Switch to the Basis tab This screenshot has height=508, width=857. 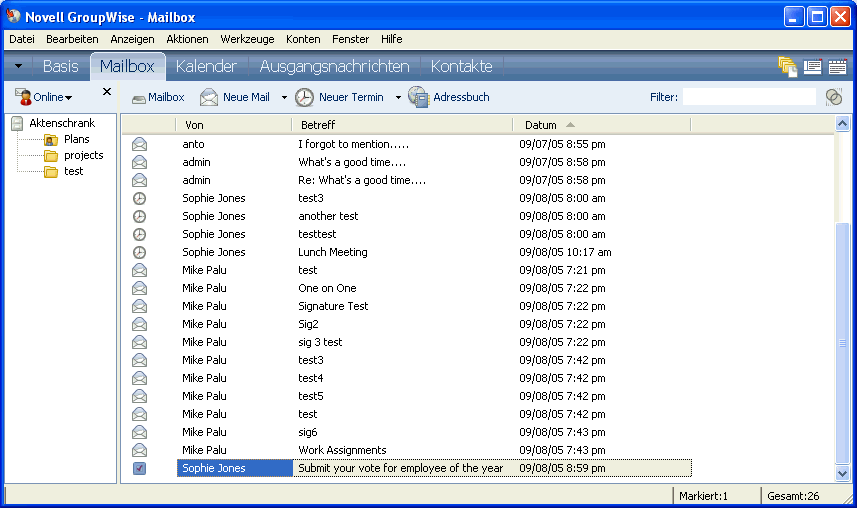click(x=61, y=66)
